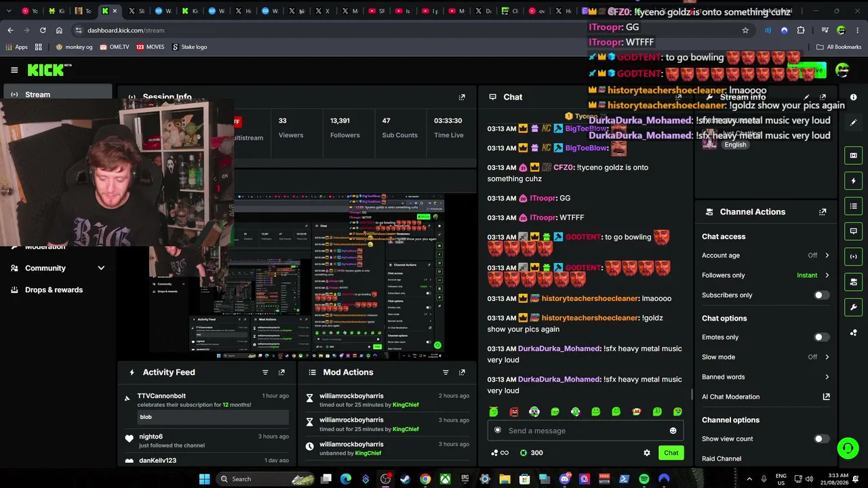Toggle the channel actions widget icon
The width and height of the screenshot is (868, 488).
click(853, 282)
